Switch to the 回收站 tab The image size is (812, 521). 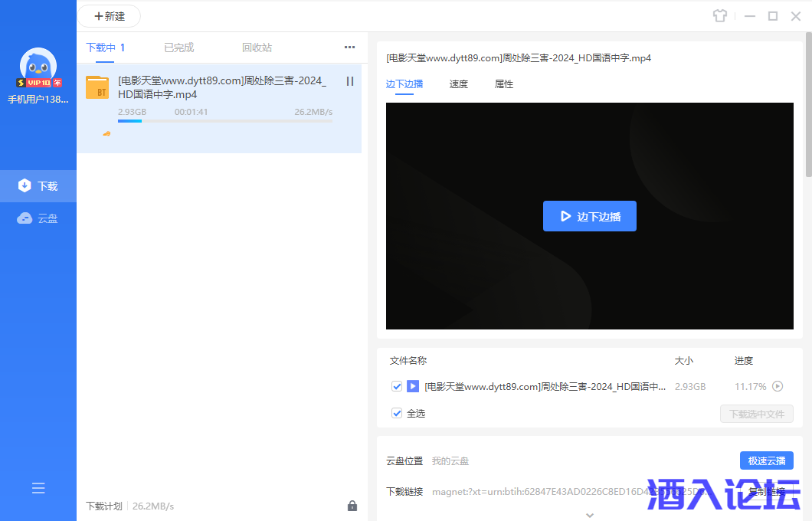pos(257,48)
